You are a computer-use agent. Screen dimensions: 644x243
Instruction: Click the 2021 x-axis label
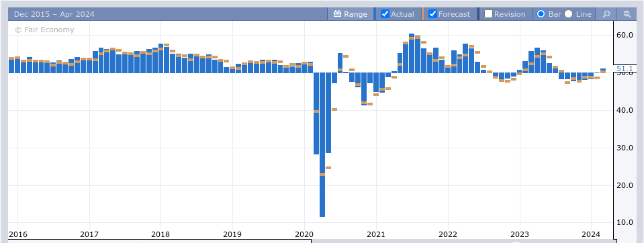pyautogui.click(x=376, y=234)
